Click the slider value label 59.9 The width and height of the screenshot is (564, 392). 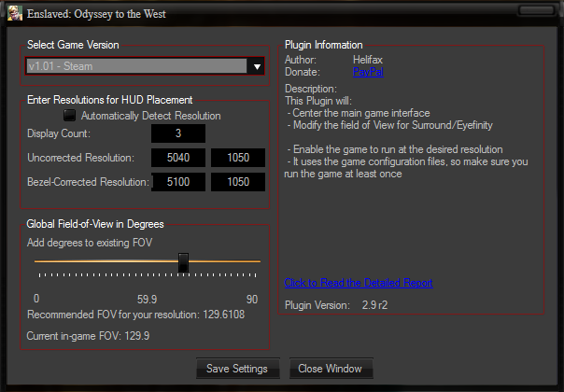coord(147,300)
